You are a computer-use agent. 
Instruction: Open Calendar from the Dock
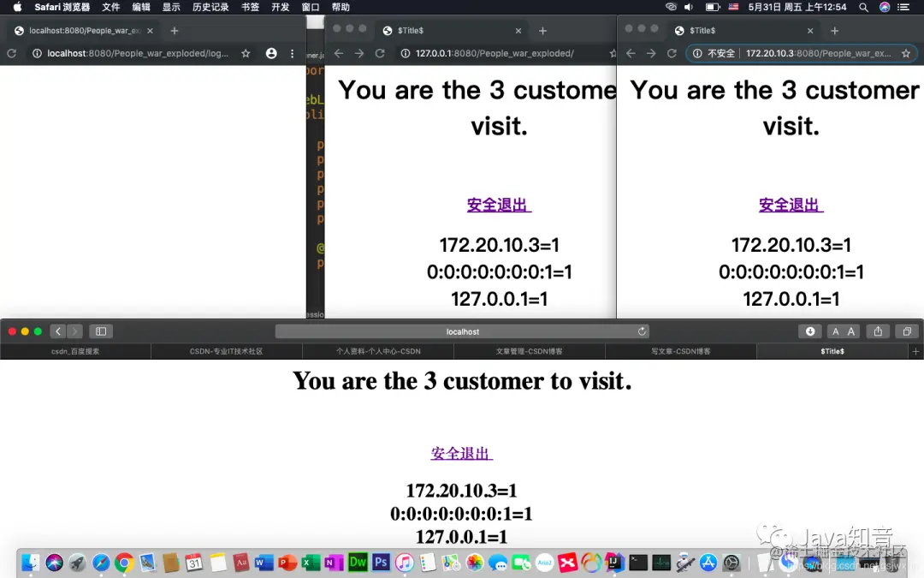point(194,563)
